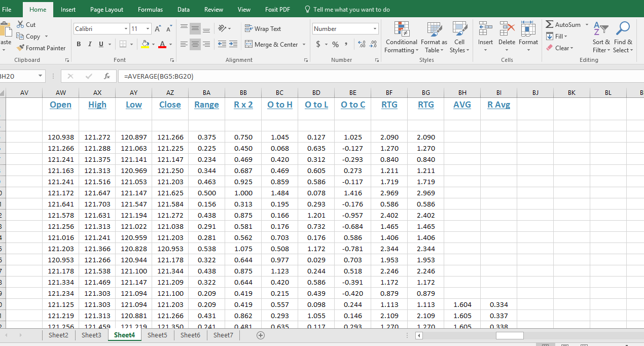The image size is (644, 346).
Task: Apply percent style
Action: [335, 45]
